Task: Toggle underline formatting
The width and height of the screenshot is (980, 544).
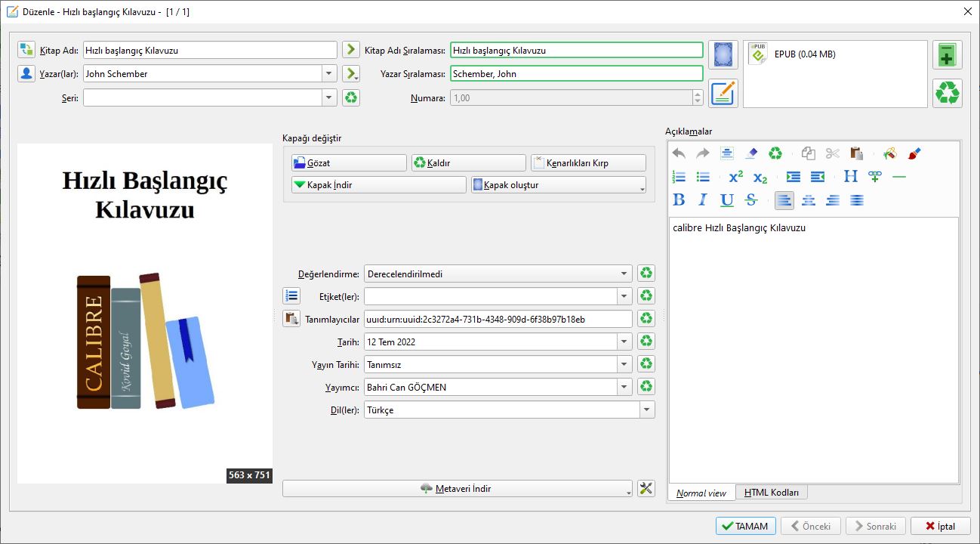Action: pyautogui.click(x=726, y=200)
